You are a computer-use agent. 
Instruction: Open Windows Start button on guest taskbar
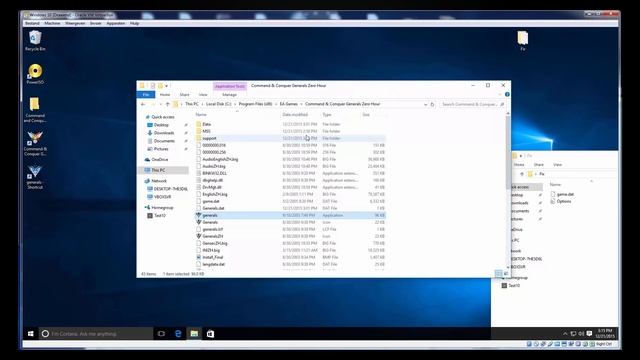[x=31, y=333]
